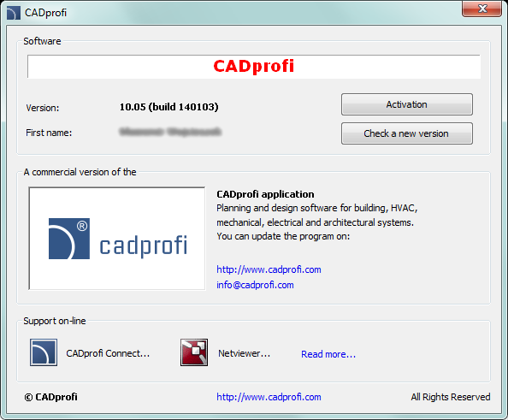Image resolution: width=508 pixels, height=420 pixels.
Task: Click the info@cadprofi.com email link
Action: click(x=255, y=285)
